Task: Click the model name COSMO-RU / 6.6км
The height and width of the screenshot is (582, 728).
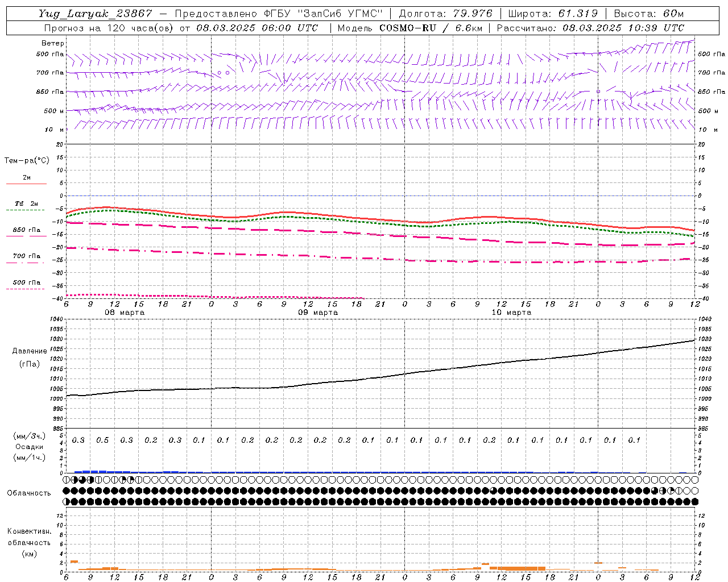Action: point(431,28)
